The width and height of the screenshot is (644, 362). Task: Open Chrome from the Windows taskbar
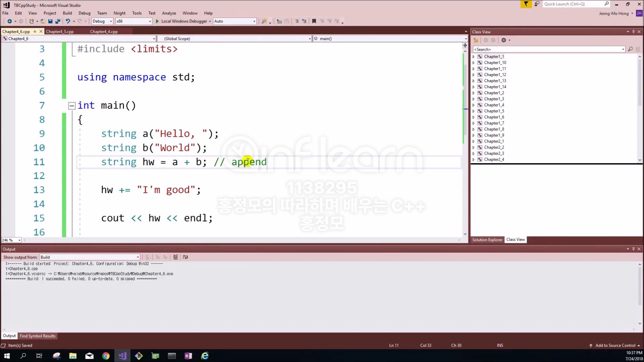pyautogui.click(x=106, y=356)
